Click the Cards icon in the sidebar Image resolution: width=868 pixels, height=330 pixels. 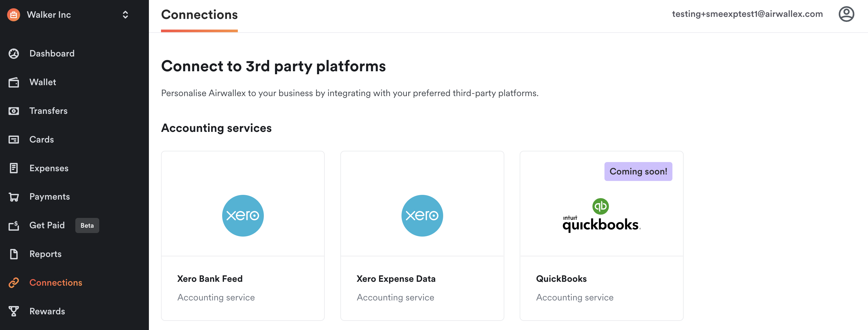[x=14, y=140]
